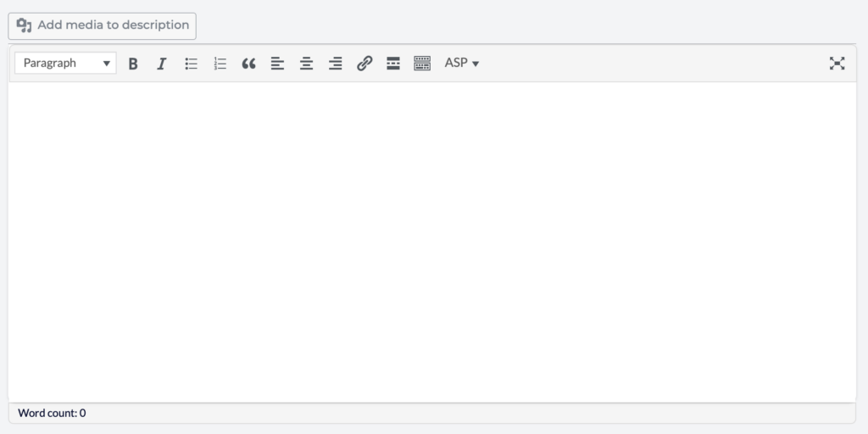Image resolution: width=868 pixels, height=434 pixels.
Task: Click the Word count: 0 status text
Action: click(52, 413)
